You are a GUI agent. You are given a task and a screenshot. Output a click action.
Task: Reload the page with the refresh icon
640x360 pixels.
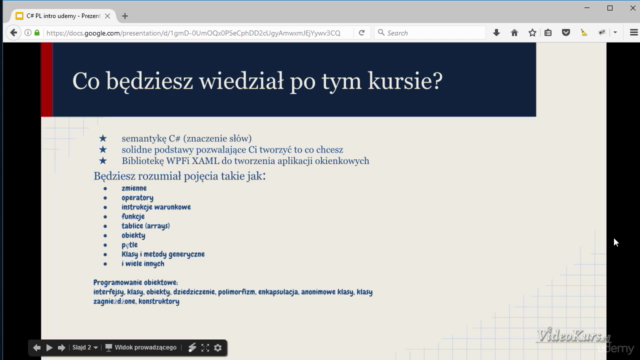click(362, 33)
